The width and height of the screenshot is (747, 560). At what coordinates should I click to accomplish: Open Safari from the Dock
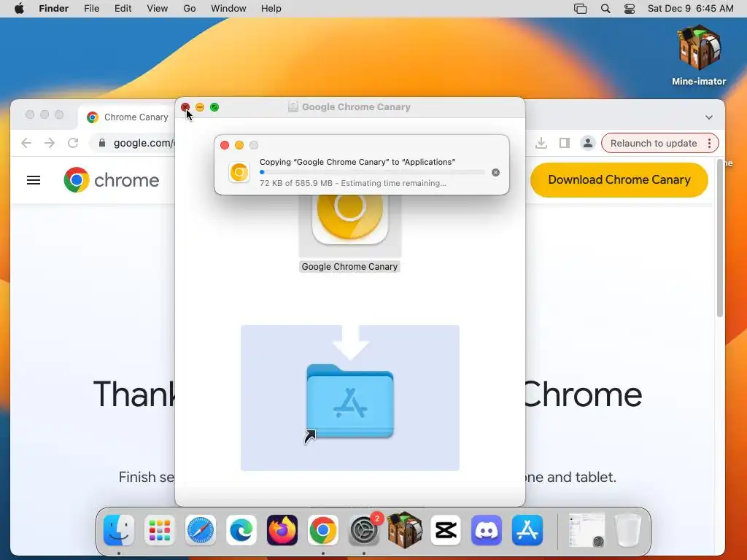(x=201, y=530)
